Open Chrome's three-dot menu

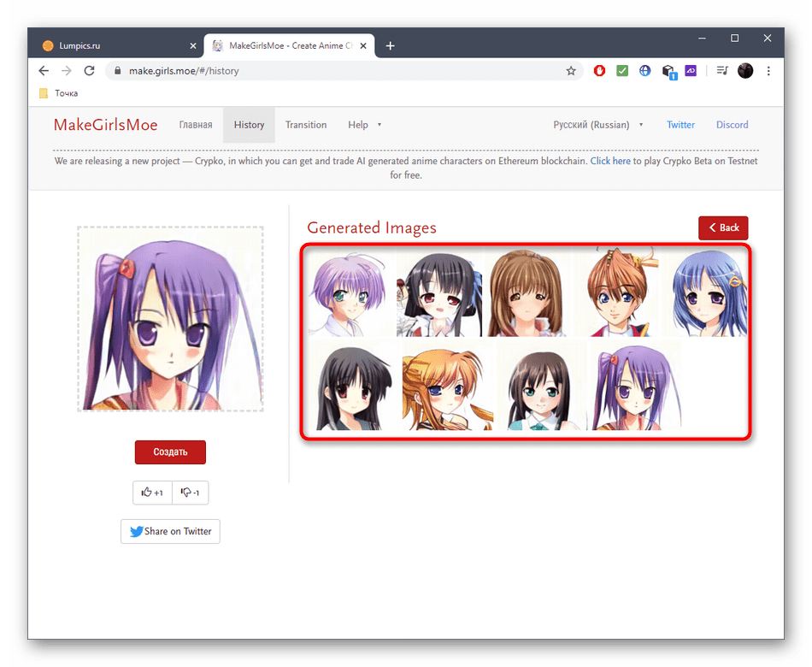pos(768,71)
